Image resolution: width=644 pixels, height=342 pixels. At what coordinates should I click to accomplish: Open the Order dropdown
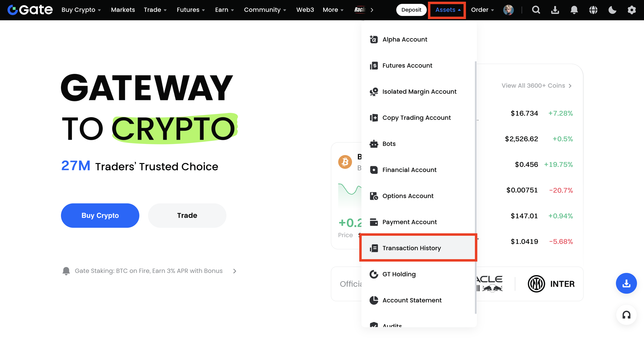482,10
